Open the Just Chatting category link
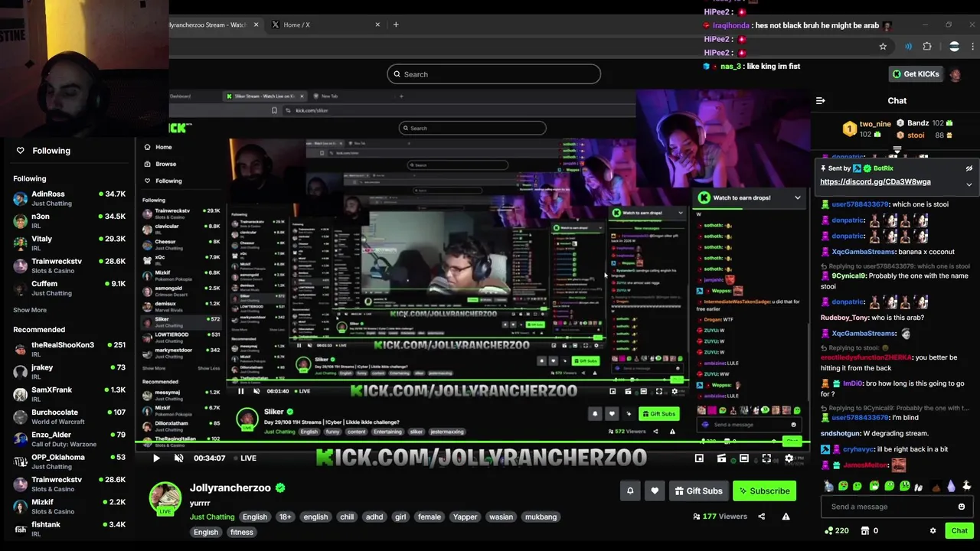The image size is (980, 551). [212, 517]
